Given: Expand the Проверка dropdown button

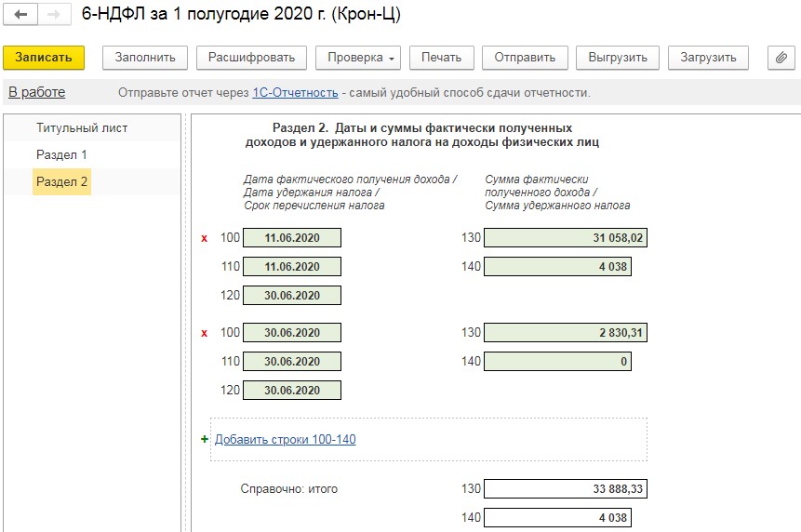Looking at the screenshot, I should pos(362,58).
